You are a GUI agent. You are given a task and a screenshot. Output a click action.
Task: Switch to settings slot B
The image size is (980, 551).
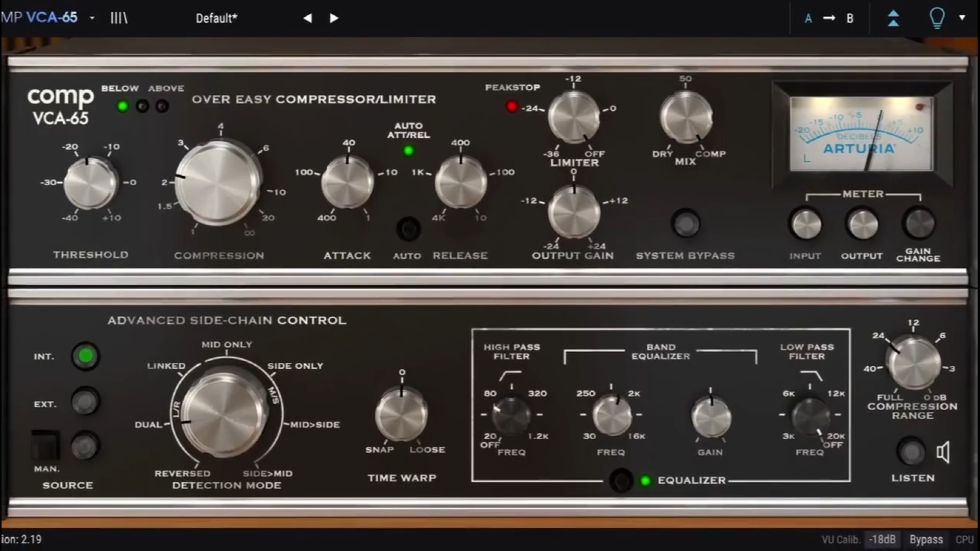(x=850, y=19)
